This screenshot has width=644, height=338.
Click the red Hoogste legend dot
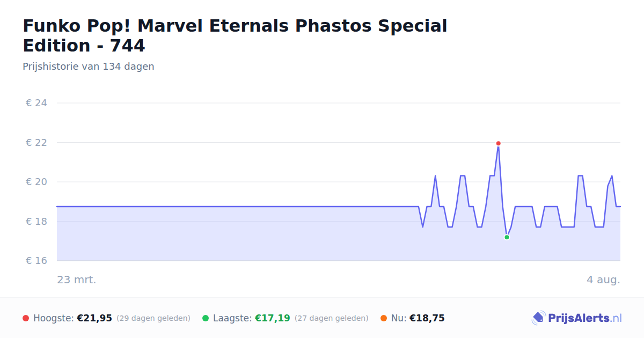click(26, 318)
